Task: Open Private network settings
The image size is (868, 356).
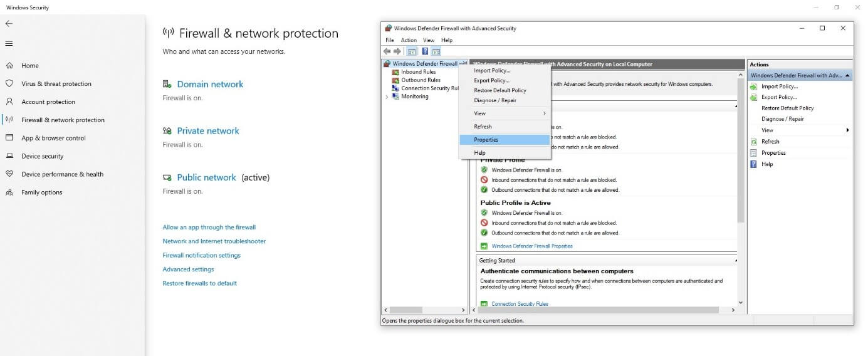Action: tap(208, 131)
